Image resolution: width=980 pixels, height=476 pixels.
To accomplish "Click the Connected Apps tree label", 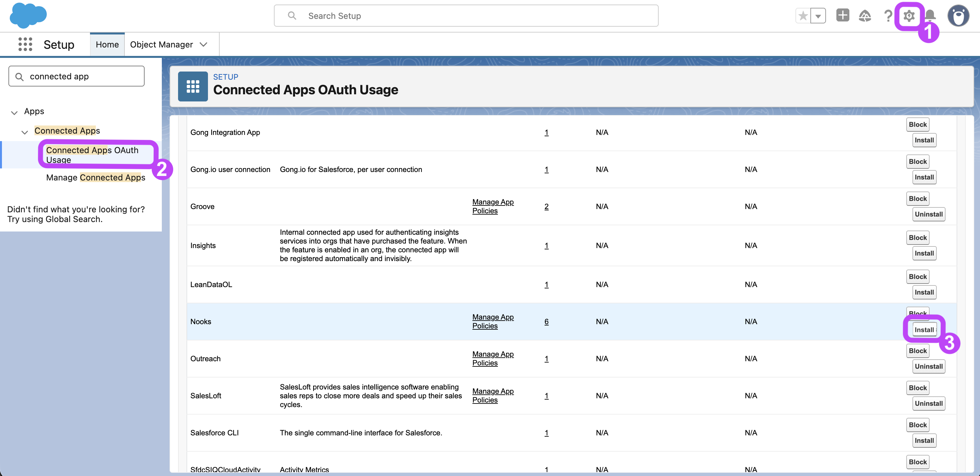I will [x=67, y=131].
